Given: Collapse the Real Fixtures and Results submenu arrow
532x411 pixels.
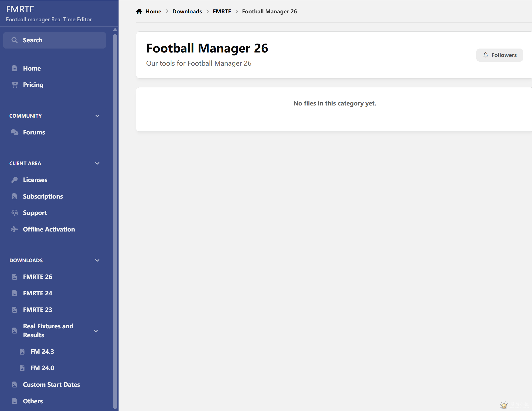Looking at the screenshot, I should click(96, 331).
